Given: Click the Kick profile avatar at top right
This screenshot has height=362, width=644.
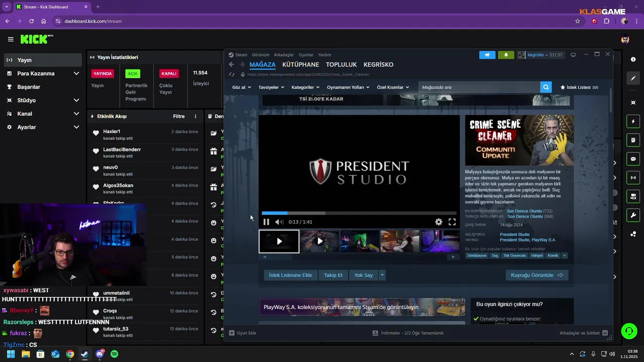Looking at the screenshot, I should click(625, 39).
